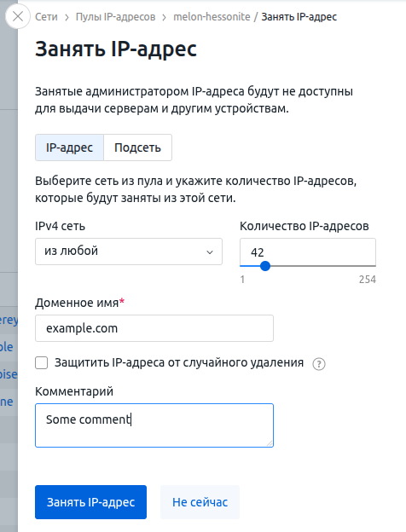This screenshot has width=406, height=532.
Task: Select the IP-адрес tab
Action: coord(69,147)
